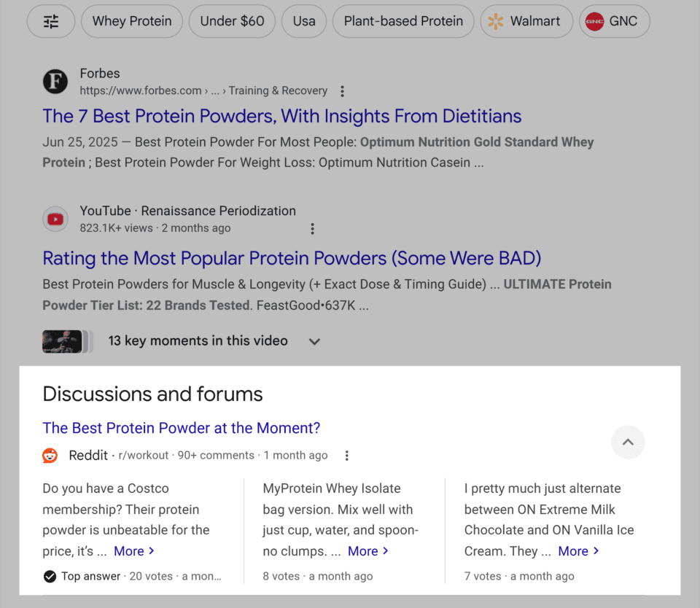Open Rating the Most Popular Protein Powders video

coord(292,258)
